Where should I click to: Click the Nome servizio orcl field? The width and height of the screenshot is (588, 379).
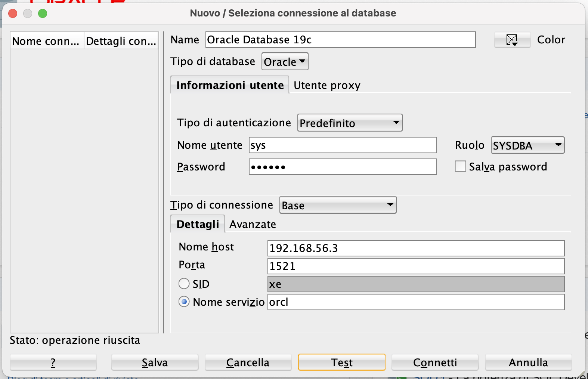pyautogui.click(x=416, y=302)
